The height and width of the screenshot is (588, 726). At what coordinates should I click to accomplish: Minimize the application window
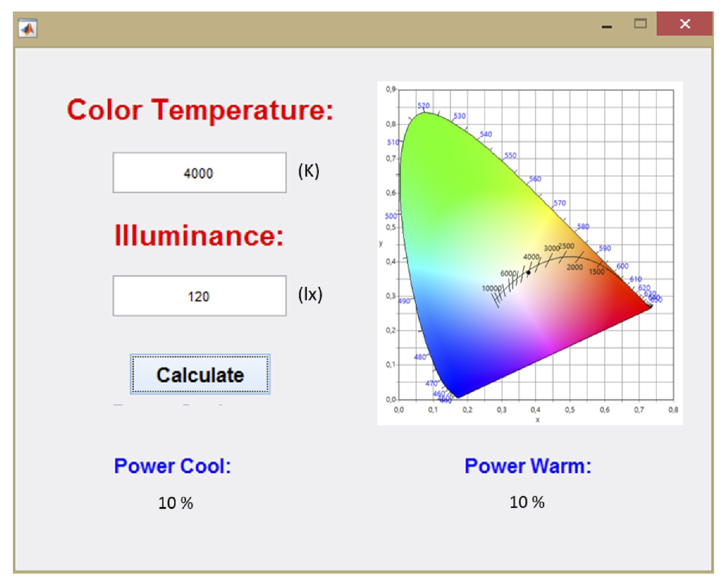click(607, 25)
